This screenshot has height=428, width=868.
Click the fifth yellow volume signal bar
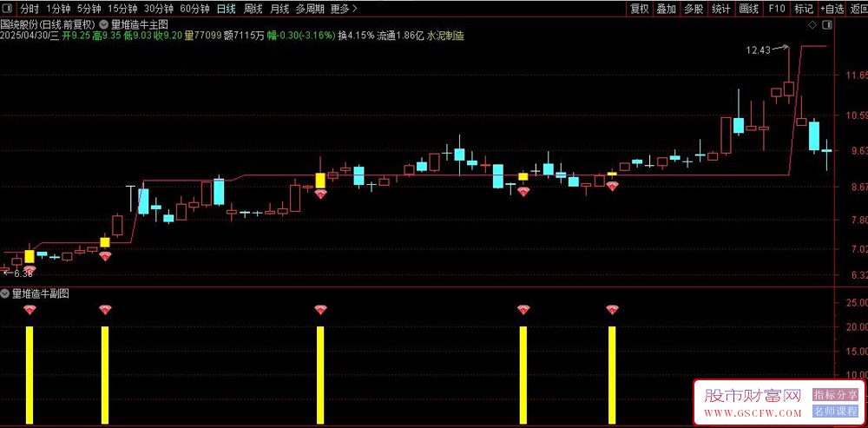coord(612,375)
